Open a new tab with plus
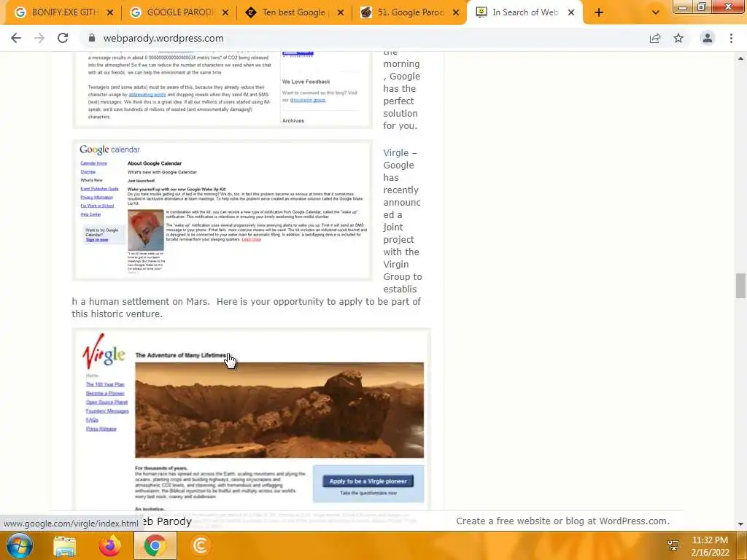747x560 pixels. 599,12
